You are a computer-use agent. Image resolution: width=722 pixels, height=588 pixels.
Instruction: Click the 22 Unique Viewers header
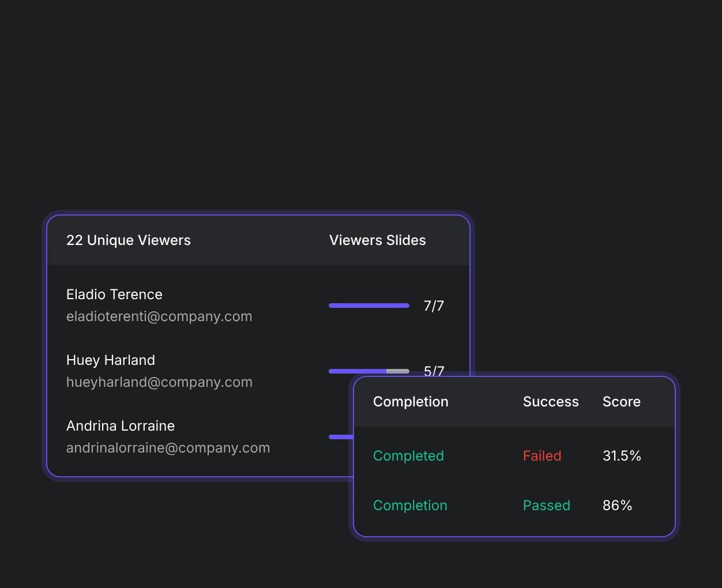128,240
